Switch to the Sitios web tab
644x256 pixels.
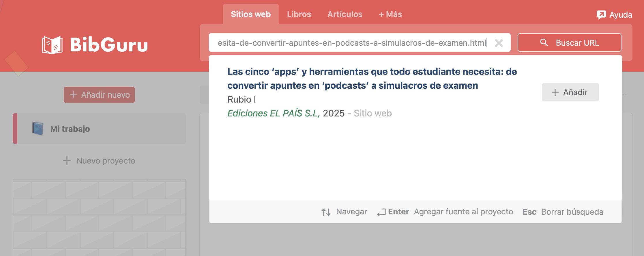251,14
